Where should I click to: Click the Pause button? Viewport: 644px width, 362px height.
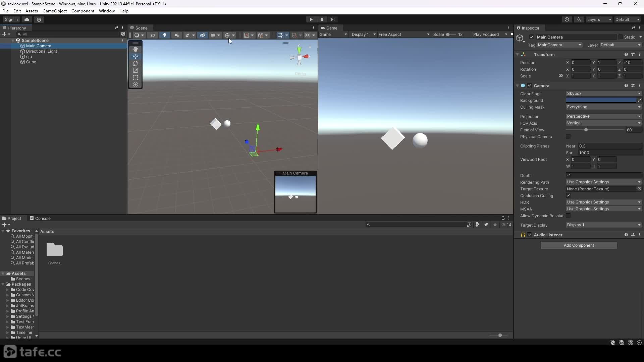coord(322,19)
